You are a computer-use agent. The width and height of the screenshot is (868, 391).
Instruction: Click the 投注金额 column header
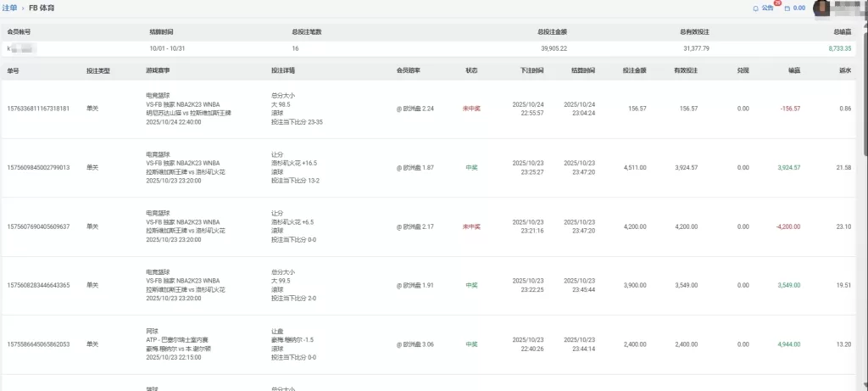(x=634, y=70)
